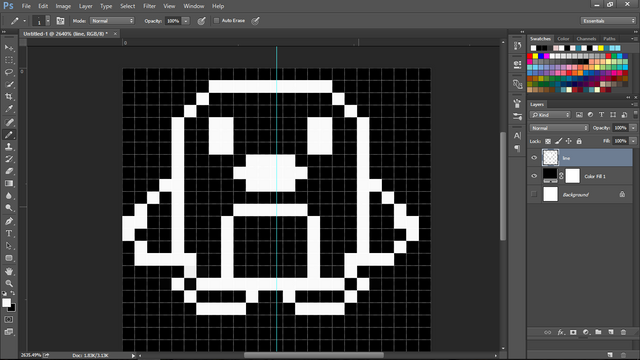Screen dimensions: 640x360
Task: Toggle lock transparent pixels
Action: coord(548,141)
